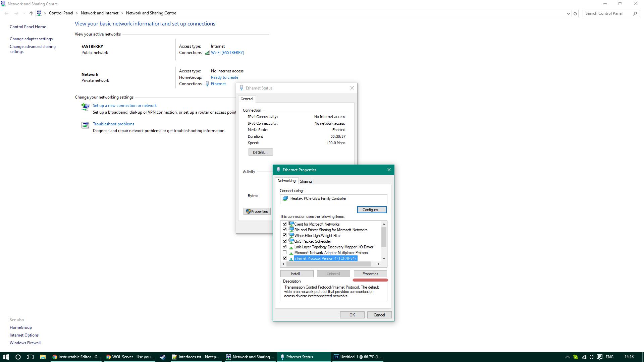Open the Windows Start menu
This screenshot has height=362, width=644.
click(x=6, y=357)
